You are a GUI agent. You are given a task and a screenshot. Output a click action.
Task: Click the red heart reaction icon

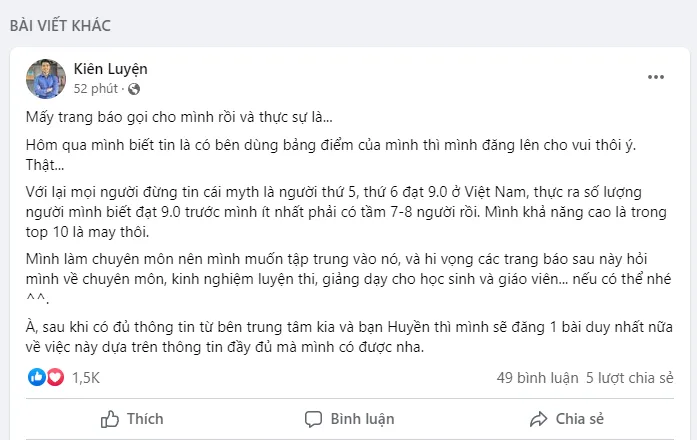point(55,377)
